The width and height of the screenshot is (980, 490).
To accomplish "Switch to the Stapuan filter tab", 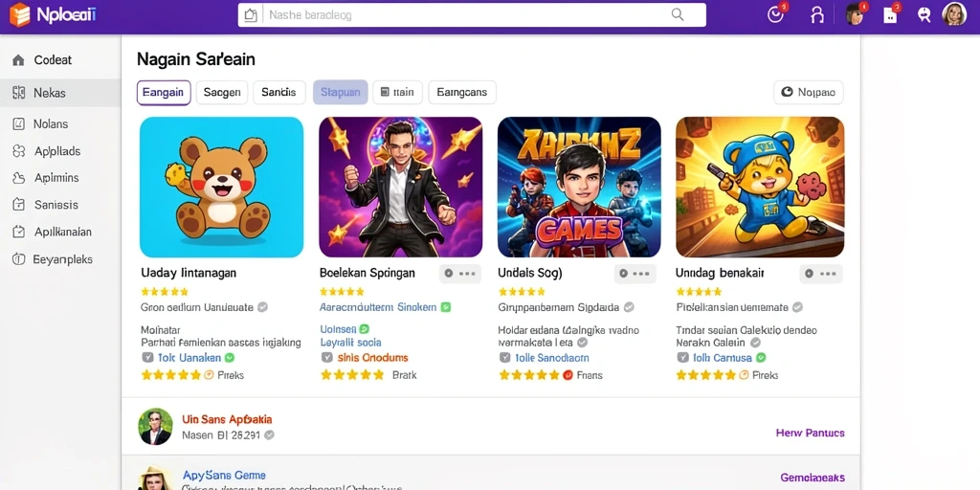I will [x=340, y=93].
